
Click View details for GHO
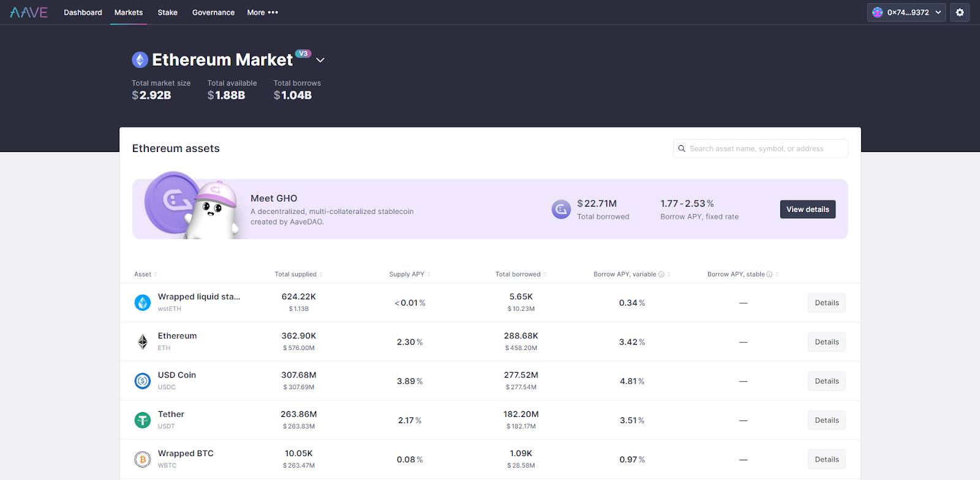(807, 209)
